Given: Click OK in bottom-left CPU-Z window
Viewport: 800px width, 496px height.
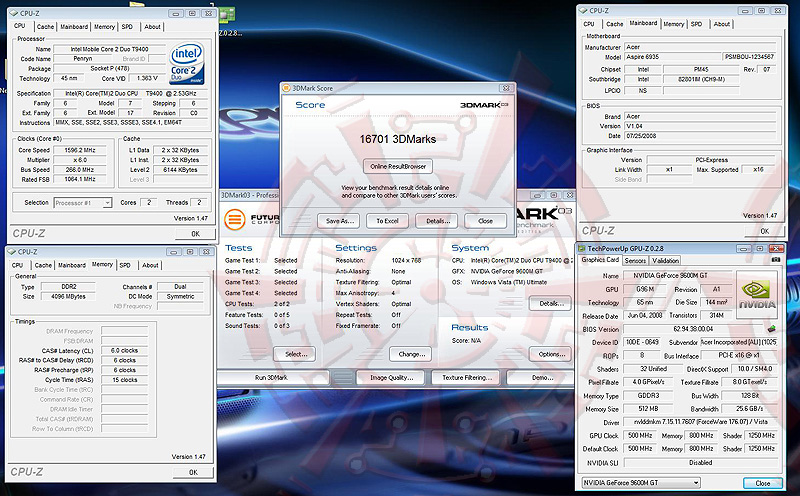Looking at the screenshot, I should point(193,473).
